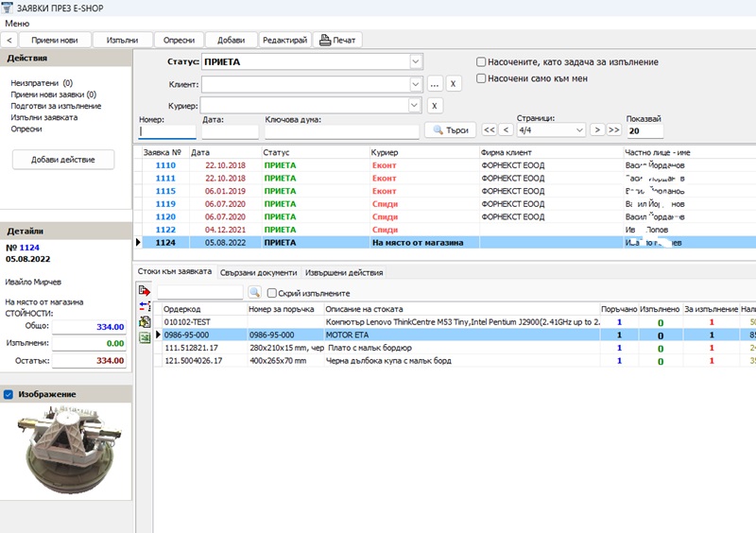Select order row number 1120
The height and width of the screenshot is (533, 756).
tap(444, 217)
